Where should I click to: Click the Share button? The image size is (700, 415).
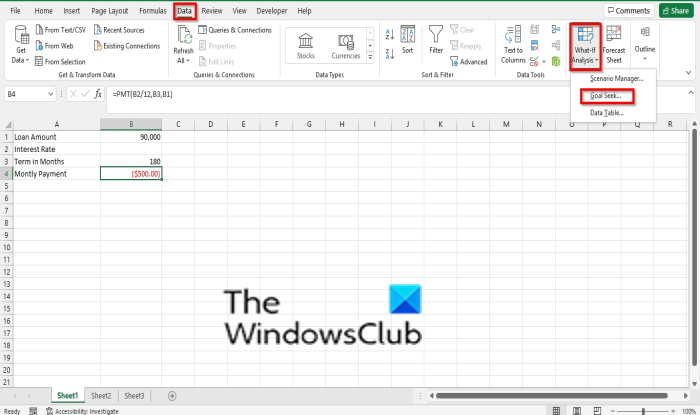pyautogui.click(x=676, y=11)
